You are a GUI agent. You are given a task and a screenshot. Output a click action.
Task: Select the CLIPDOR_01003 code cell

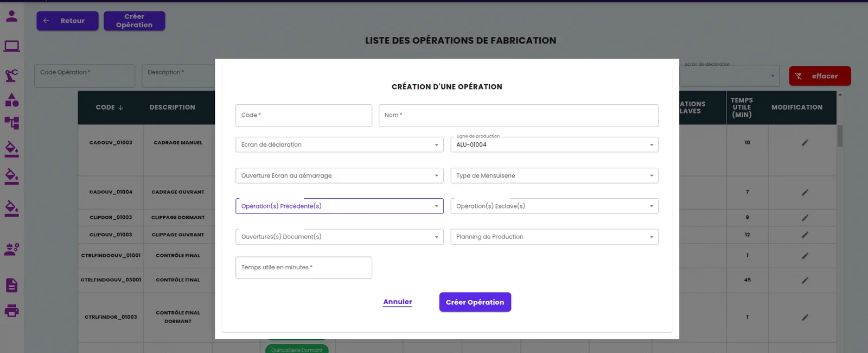click(111, 218)
